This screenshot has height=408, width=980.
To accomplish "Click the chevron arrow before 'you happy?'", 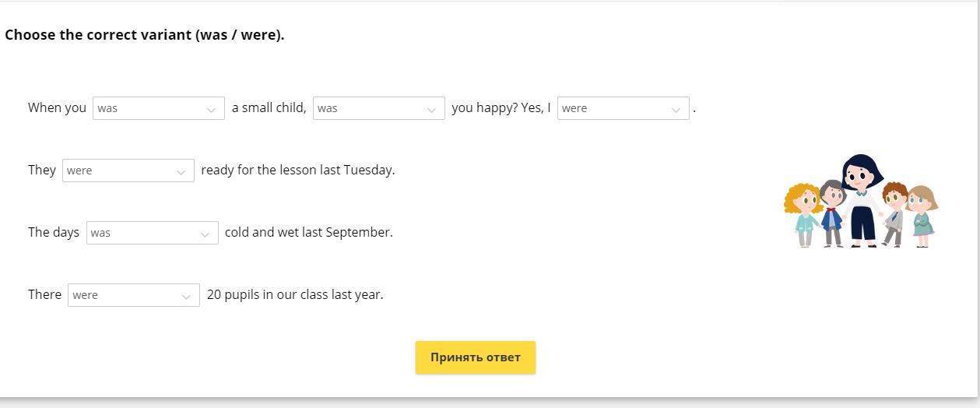I will point(431,110).
